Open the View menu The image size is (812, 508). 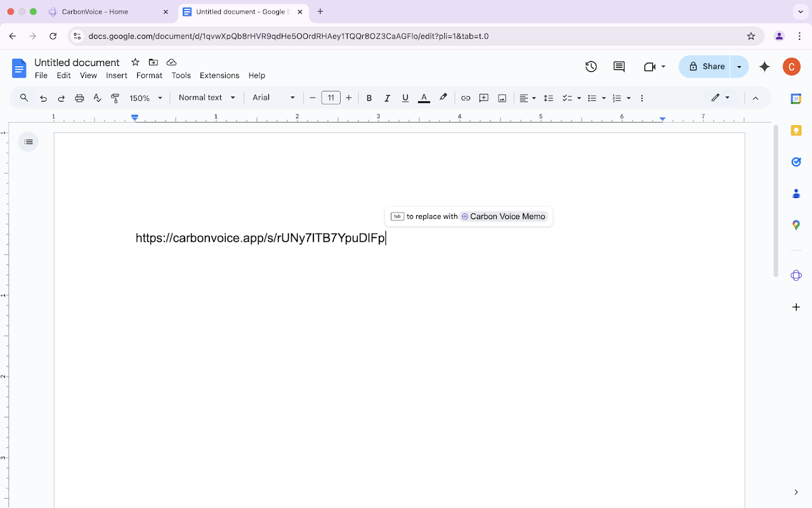click(88, 76)
